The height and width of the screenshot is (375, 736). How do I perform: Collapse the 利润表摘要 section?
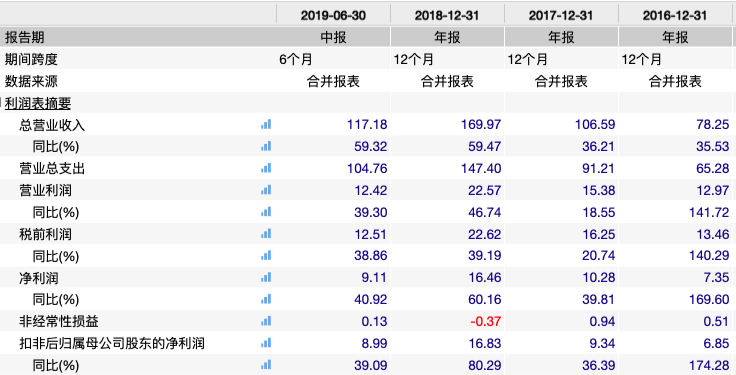pos(1,103)
